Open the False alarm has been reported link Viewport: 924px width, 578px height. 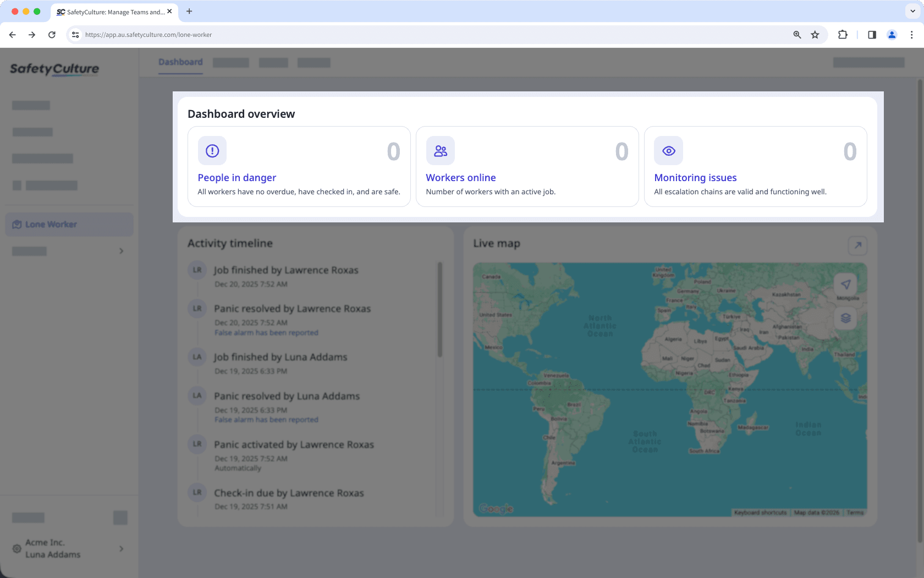[266, 332]
